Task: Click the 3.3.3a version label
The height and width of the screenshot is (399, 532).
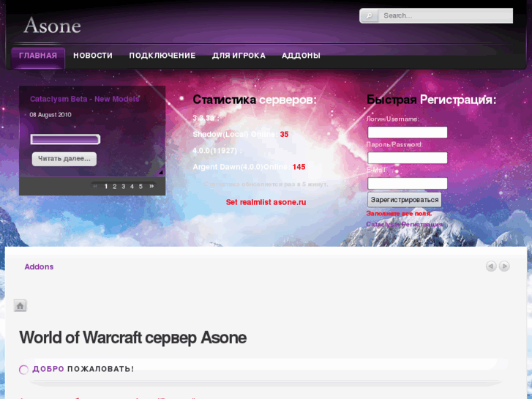Action: pyautogui.click(x=206, y=118)
